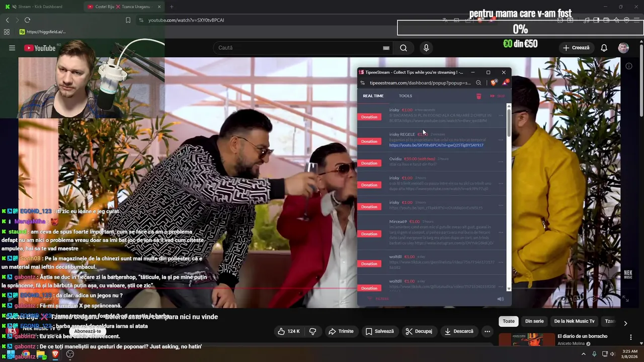Bookmark this page using the address bar icon
The height and width of the screenshot is (362, 644).
128,20
